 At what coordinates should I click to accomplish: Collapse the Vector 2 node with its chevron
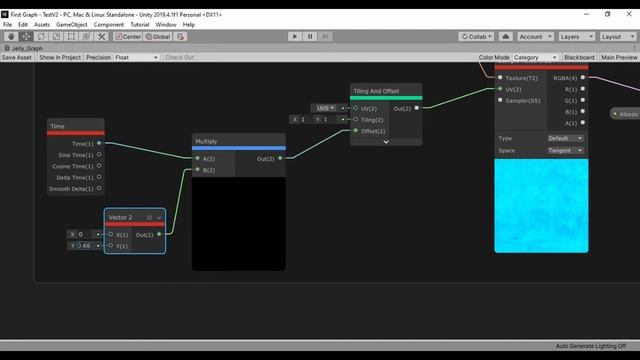coord(159,218)
